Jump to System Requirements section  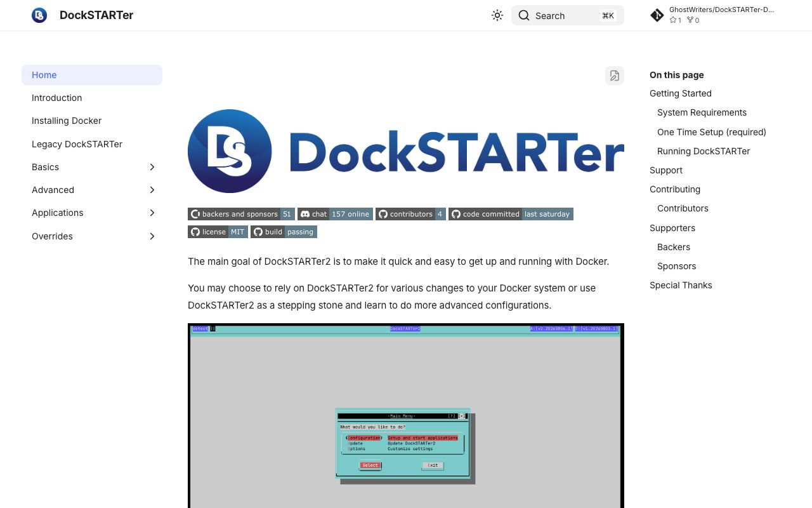[702, 112]
